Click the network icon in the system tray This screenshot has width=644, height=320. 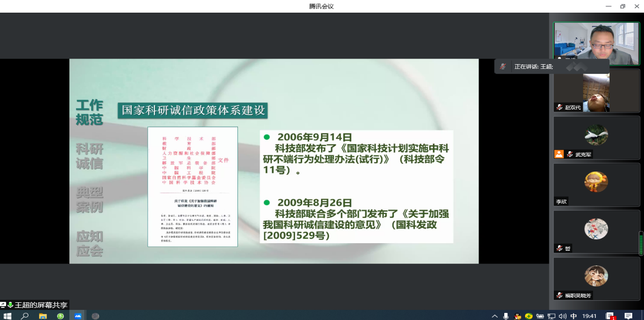(551, 316)
